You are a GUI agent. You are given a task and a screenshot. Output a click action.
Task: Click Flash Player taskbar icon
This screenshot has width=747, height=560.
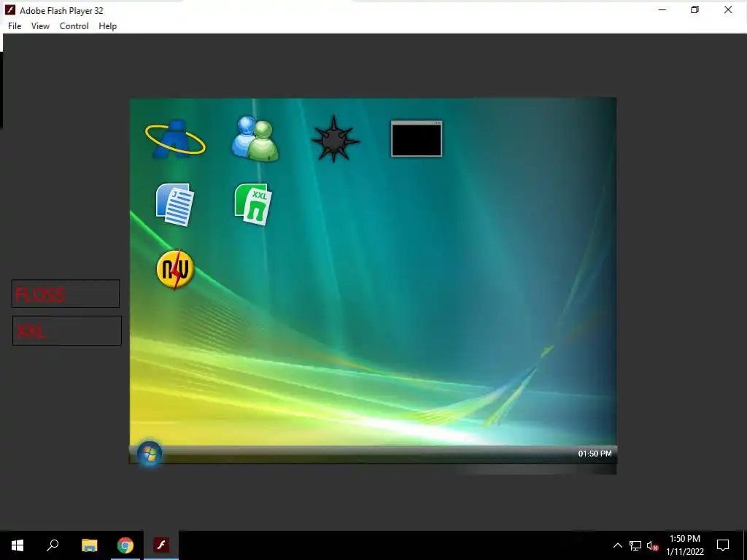161,545
